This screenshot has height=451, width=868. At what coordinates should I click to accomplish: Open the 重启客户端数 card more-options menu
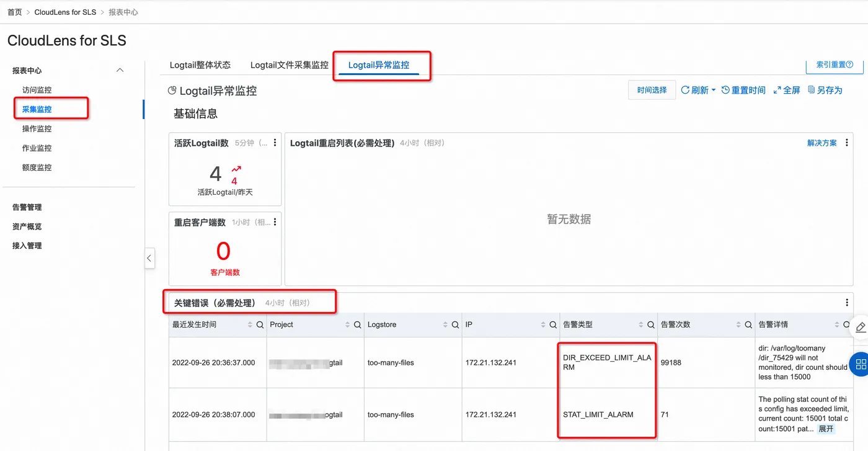pos(275,222)
